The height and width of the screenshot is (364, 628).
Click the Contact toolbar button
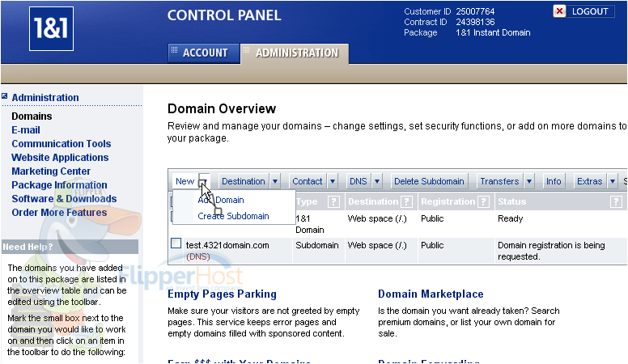(x=308, y=181)
